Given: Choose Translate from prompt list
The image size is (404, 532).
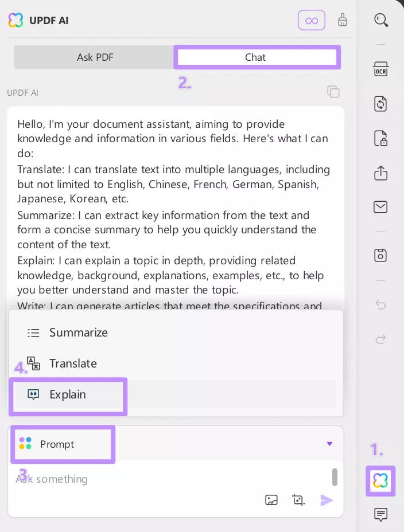Looking at the screenshot, I should (x=176, y=363).
